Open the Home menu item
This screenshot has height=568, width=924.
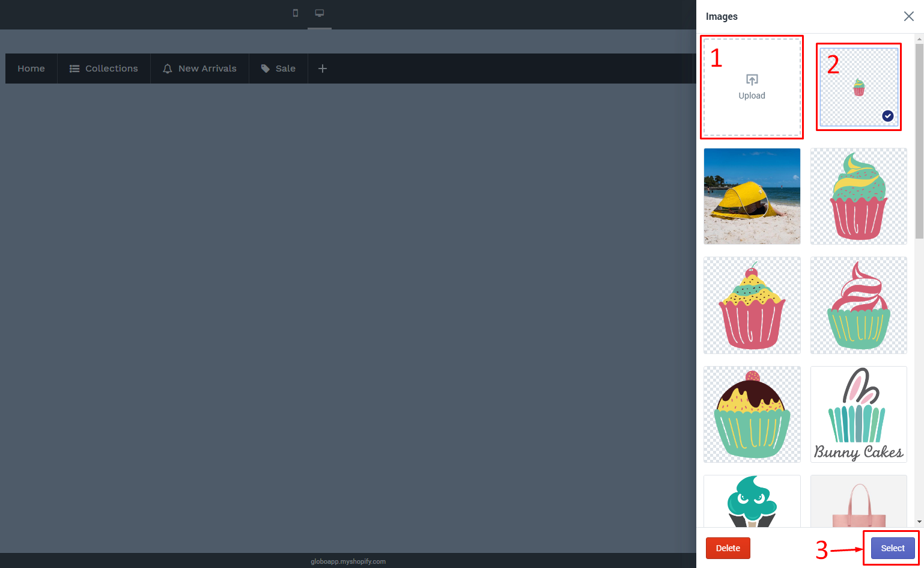coord(31,68)
